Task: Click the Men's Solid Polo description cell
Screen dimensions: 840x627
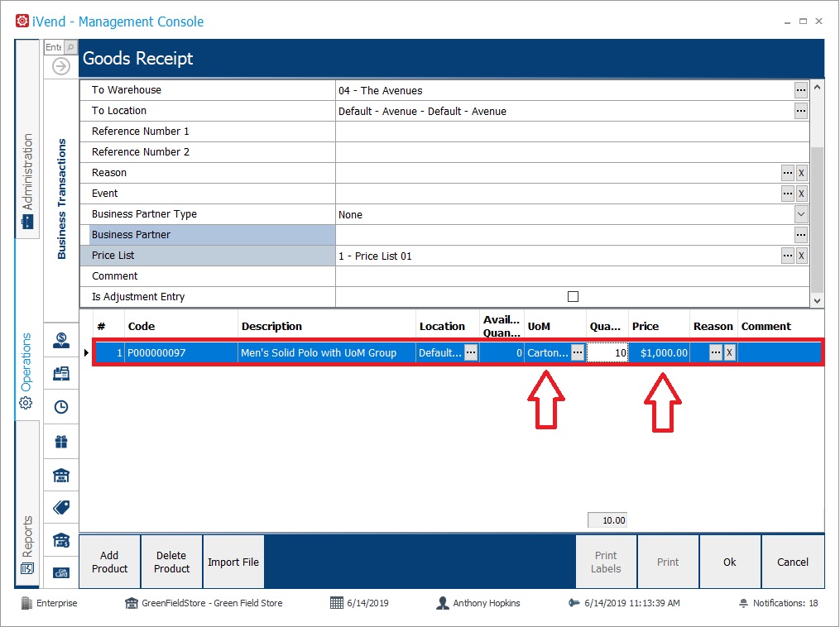Action: pyautogui.click(x=327, y=353)
